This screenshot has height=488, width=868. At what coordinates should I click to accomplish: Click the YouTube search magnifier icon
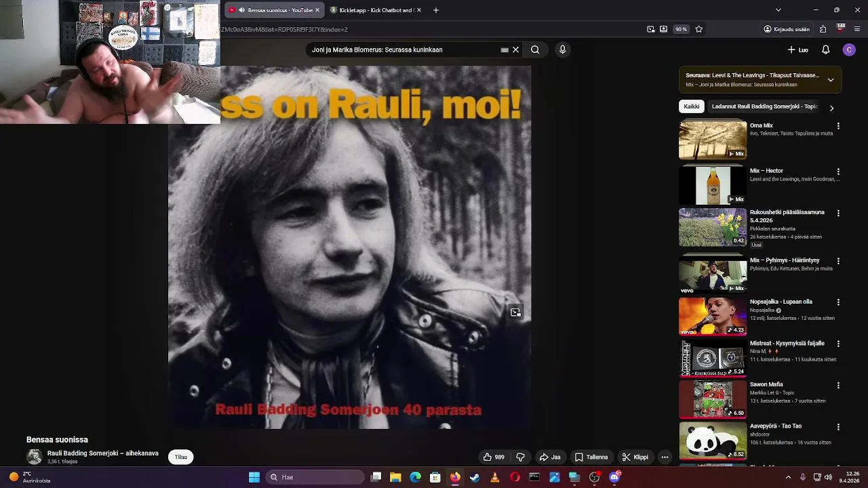(x=535, y=49)
